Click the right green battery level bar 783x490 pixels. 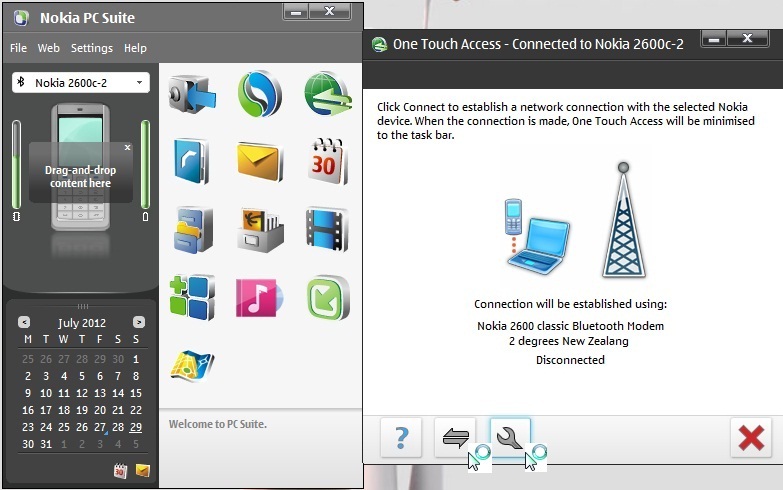pos(145,165)
